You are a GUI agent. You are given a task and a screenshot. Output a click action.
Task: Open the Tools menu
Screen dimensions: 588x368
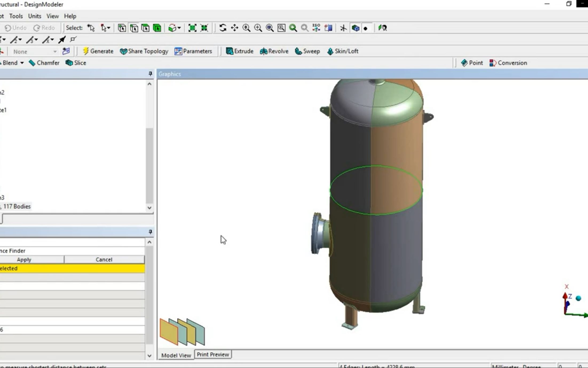click(16, 16)
